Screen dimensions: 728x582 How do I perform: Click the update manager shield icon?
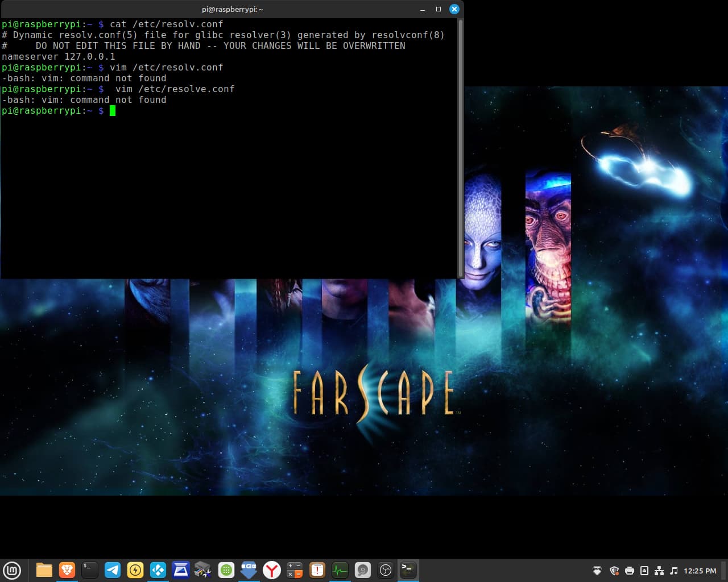(614, 571)
